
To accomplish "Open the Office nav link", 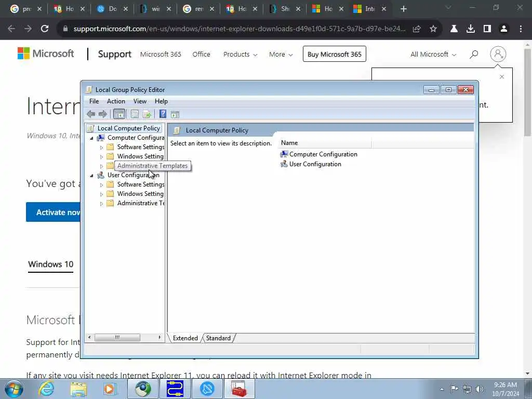I will tap(201, 54).
